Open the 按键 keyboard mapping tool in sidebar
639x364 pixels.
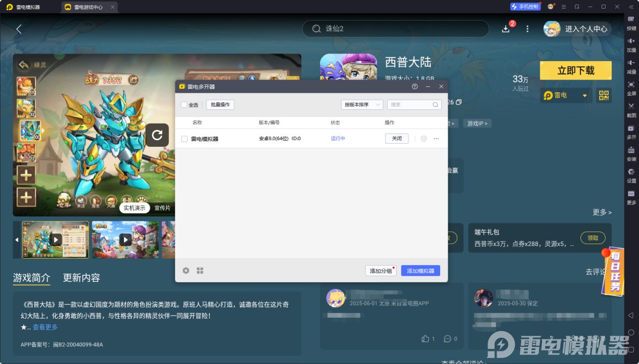(x=631, y=23)
